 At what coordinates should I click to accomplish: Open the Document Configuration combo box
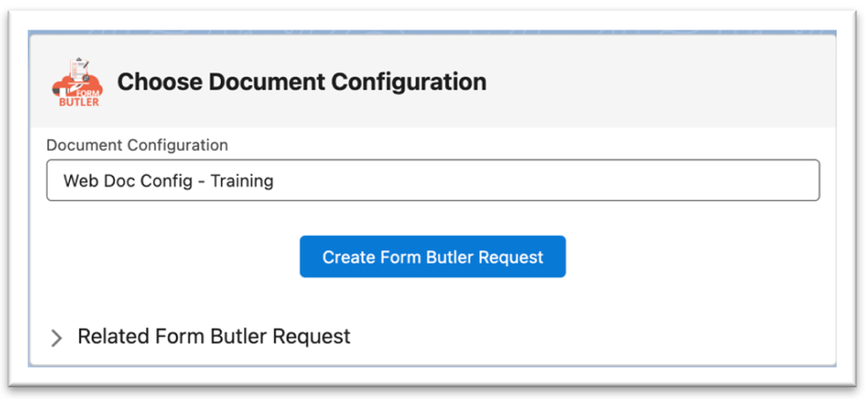point(433,180)
